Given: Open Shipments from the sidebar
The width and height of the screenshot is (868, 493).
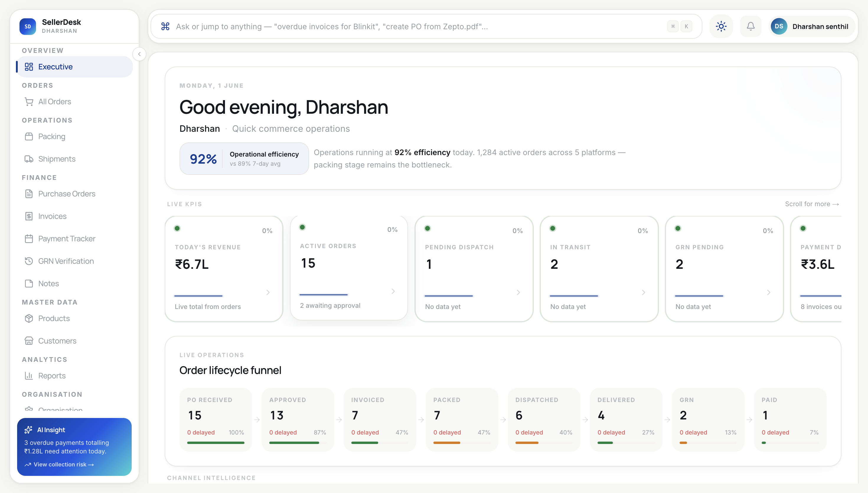Looking at the screenshot, I should coord(74,159).
